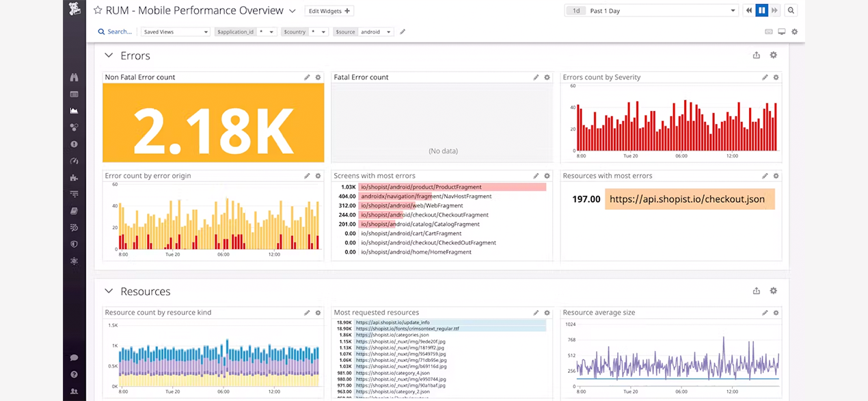Select the CatalogFragment screen row
The width and height of the screenshot is (868, 401).
click(442, 224)
